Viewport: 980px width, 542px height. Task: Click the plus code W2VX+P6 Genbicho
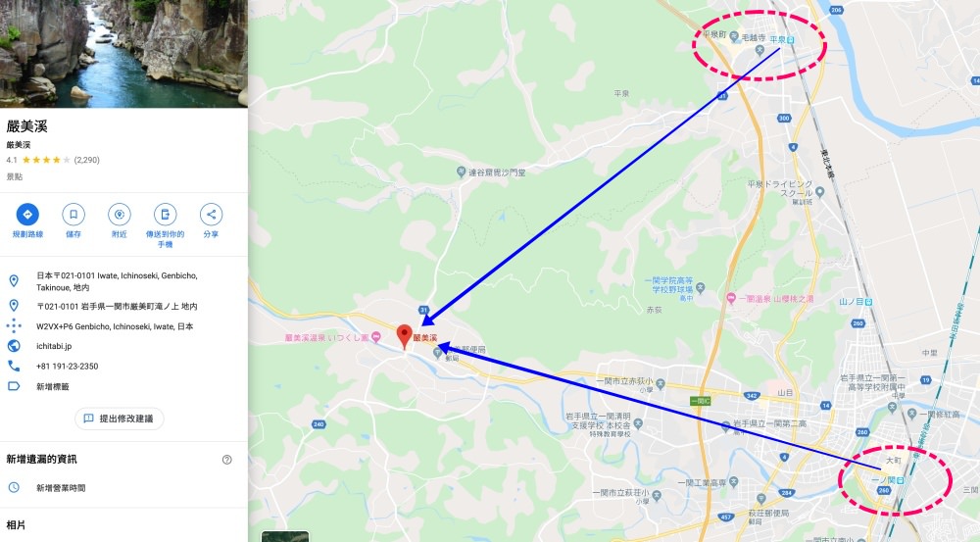(115, 326)
